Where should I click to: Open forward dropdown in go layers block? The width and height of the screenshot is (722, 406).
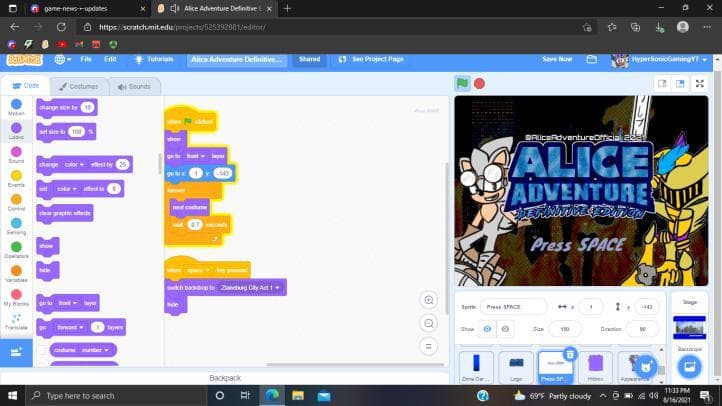pos(70,327)
